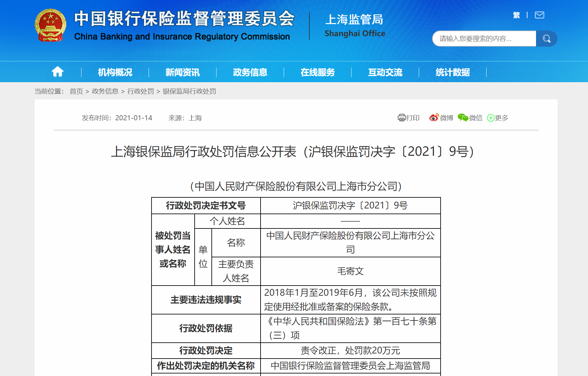
Task: Click the 微信 share label
Action: click(x=476, y=118)
